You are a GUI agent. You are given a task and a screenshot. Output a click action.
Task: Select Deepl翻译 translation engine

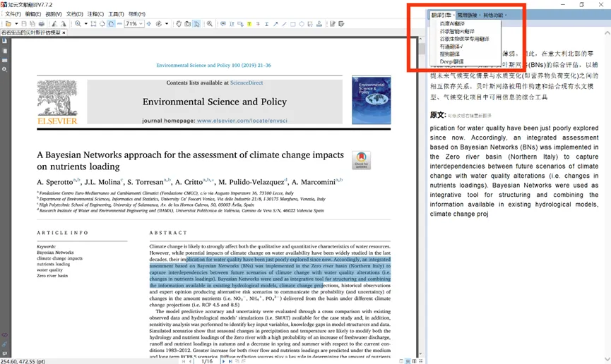(452, 61)
